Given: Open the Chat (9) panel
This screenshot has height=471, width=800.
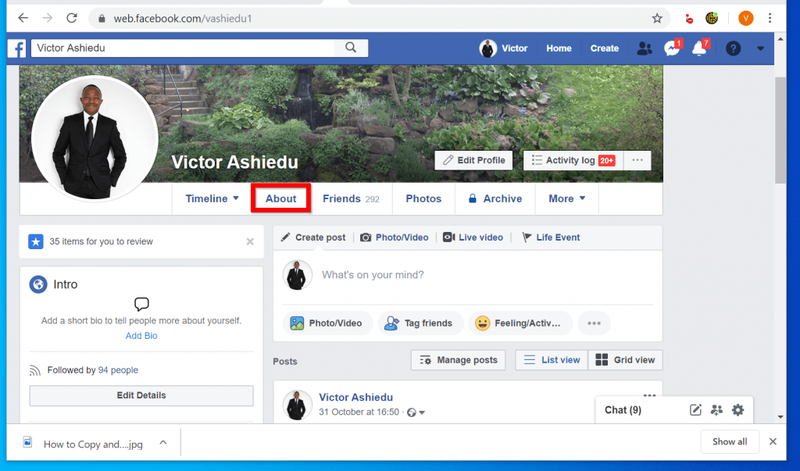Looking at the screenshot, I should click(x=622, y=410).
